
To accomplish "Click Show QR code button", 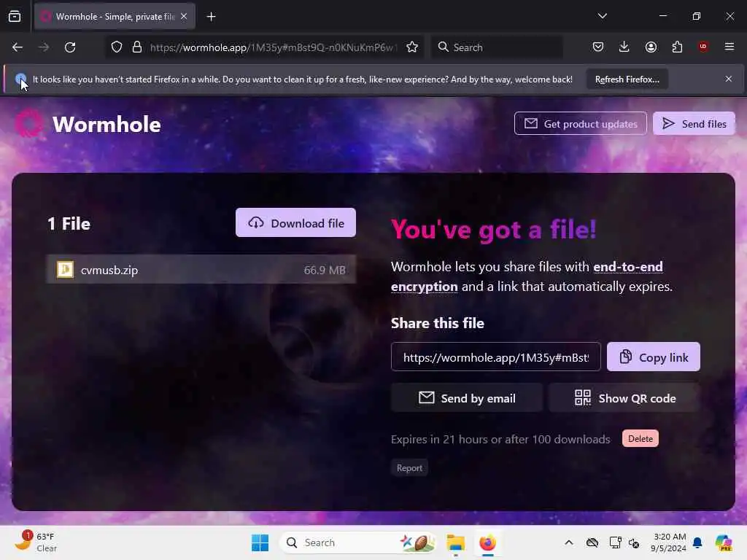I will (x=624, y=398).
